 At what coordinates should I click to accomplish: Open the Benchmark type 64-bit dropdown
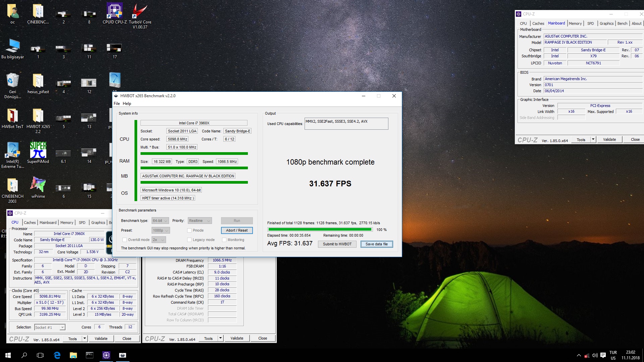[160, 221]
